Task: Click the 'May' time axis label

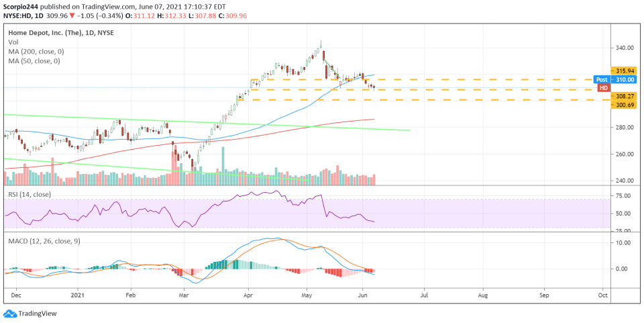Action: click(308, 295)
